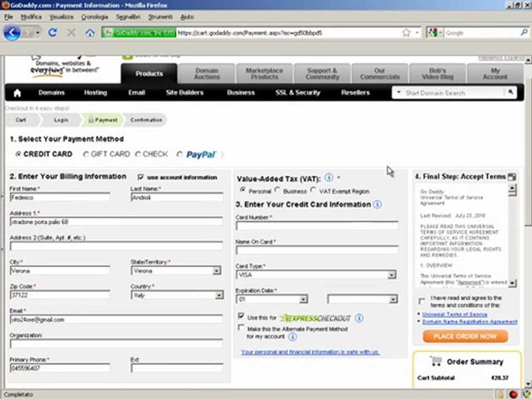Screen dimensions: 532x399
Task: Open the Express Checkout info icon
Action: (x=359, y=318)
